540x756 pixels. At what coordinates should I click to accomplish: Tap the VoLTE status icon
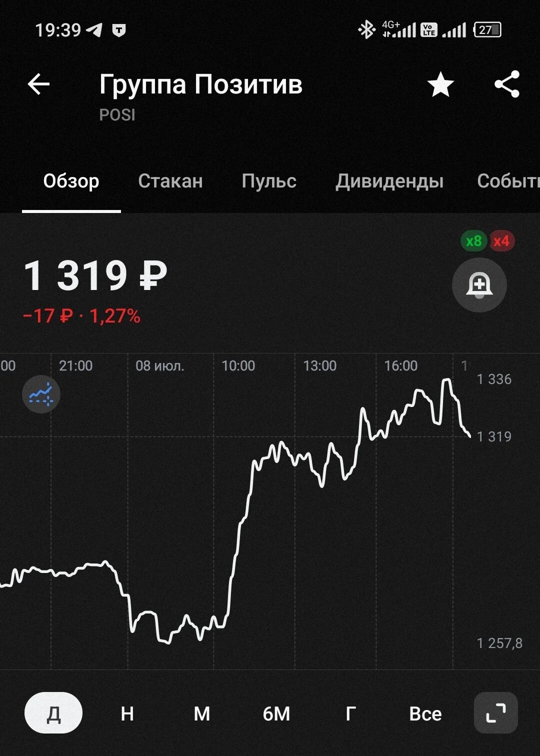pyautogui.click(x=429, y=30)
